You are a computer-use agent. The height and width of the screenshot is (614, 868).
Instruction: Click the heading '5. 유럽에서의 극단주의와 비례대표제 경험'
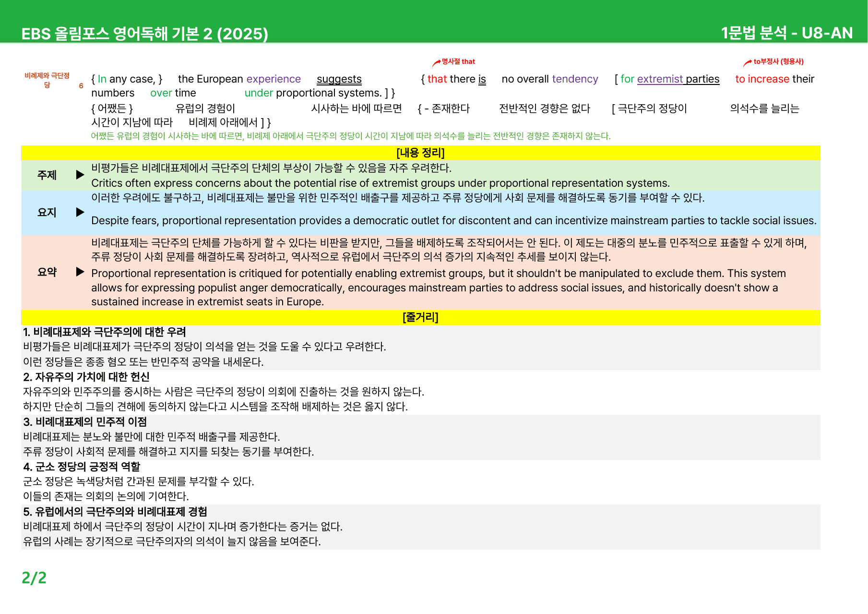115,512
